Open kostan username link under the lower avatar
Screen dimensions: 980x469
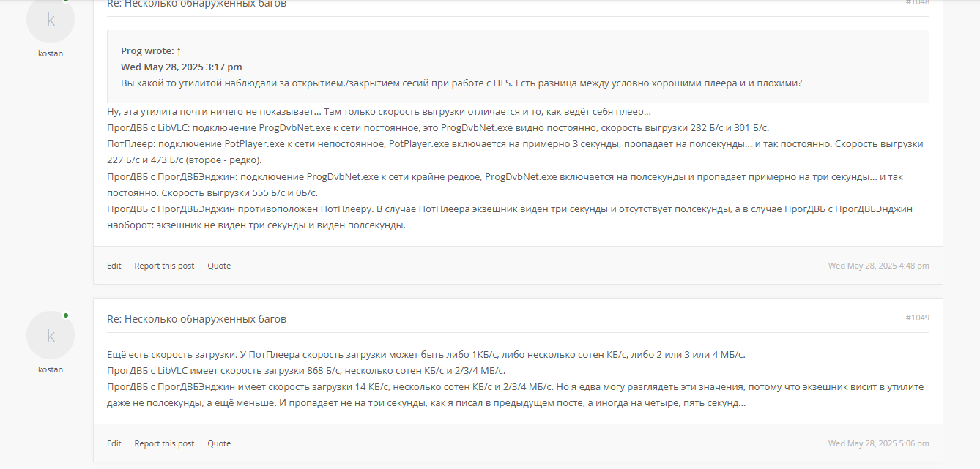point(51,369)
